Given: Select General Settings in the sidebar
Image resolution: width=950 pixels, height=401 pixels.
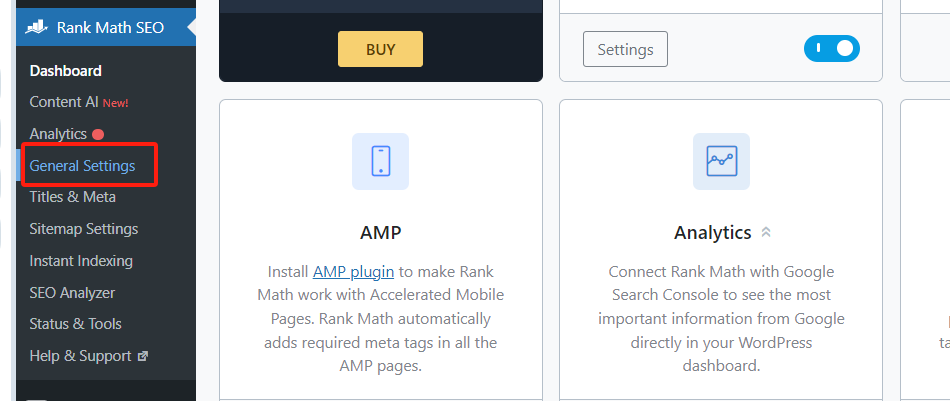Looking at the screenshot, I should [82, 165].
